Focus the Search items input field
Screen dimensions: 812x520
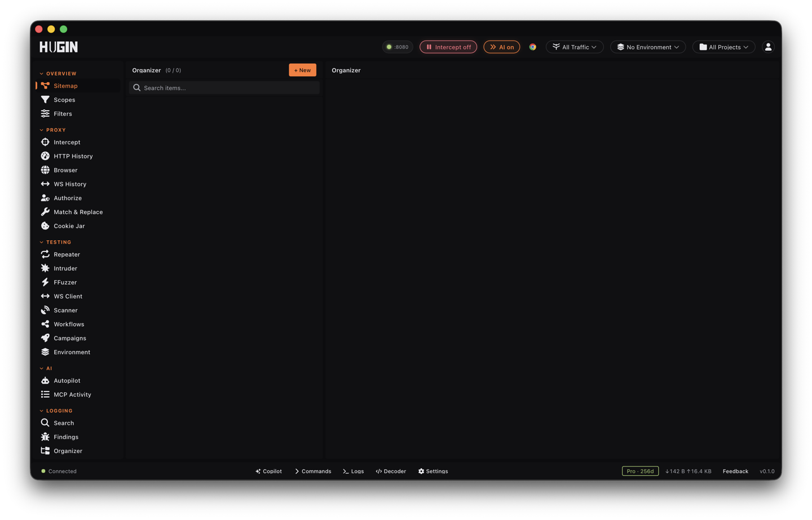click(x=224, y=88)
